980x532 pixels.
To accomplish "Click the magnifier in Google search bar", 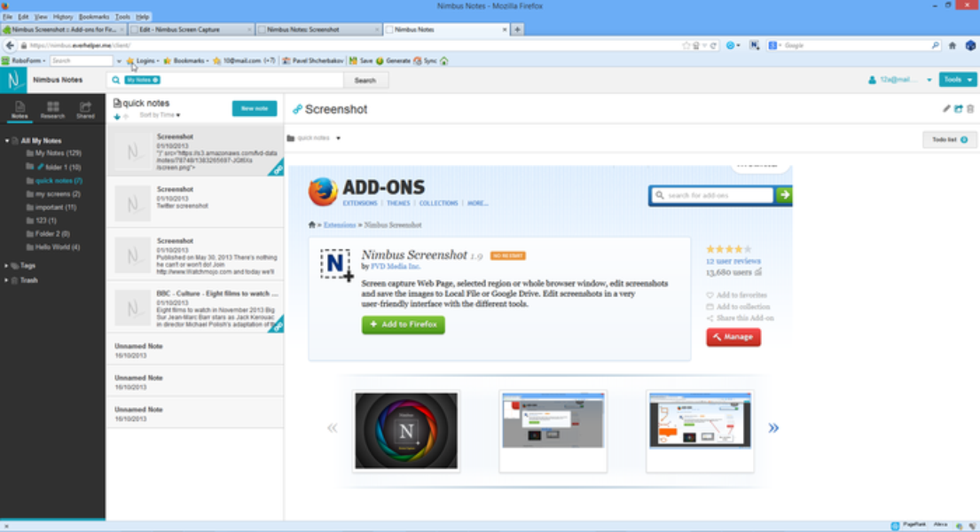I will 935,45.
